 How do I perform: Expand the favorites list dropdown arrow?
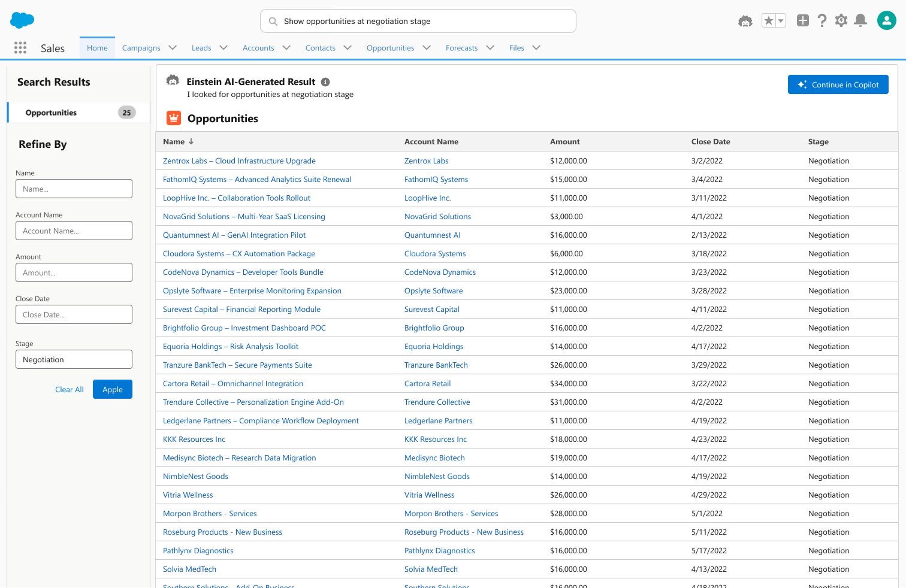pos(780,21)
